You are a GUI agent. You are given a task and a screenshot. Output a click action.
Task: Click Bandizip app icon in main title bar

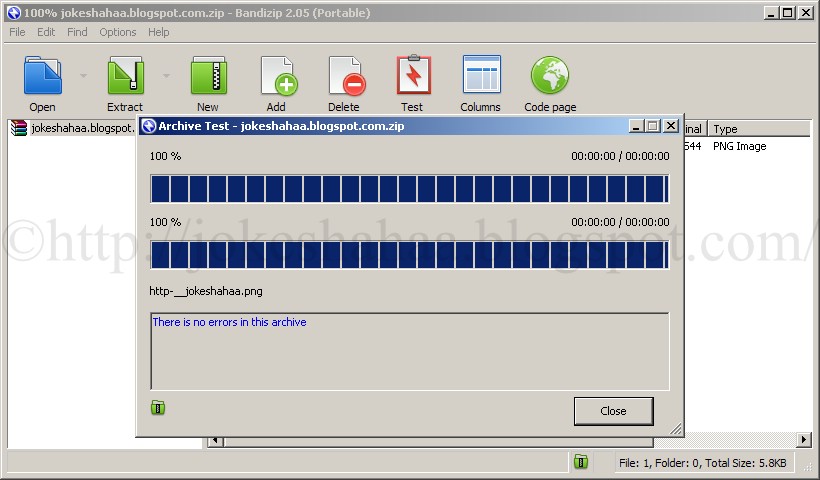[14, 13]
